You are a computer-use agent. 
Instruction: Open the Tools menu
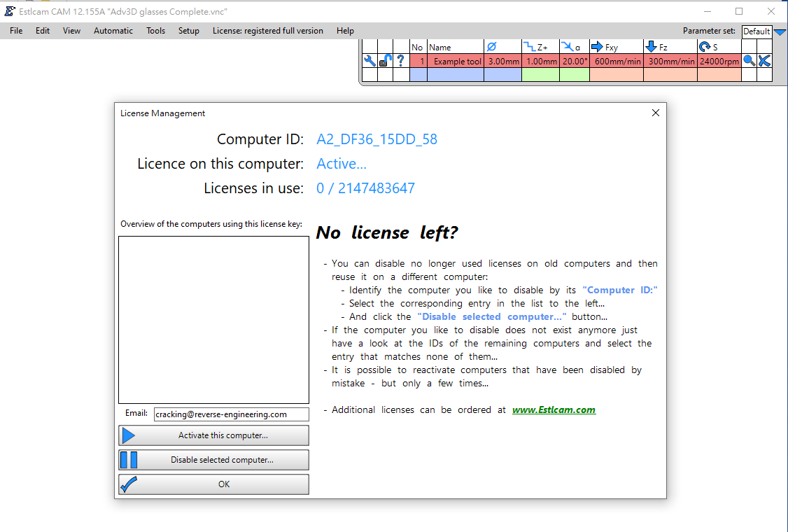[x=156, y=31]
